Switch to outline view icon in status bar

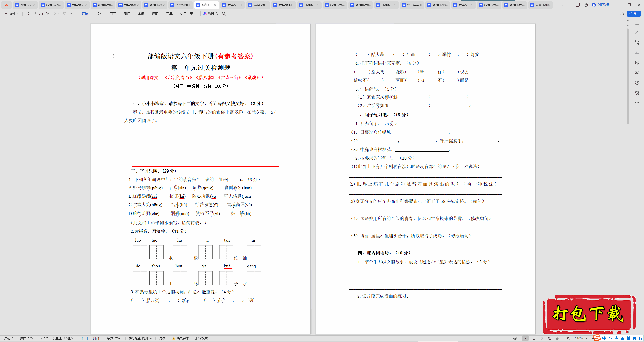click(534, 338)
